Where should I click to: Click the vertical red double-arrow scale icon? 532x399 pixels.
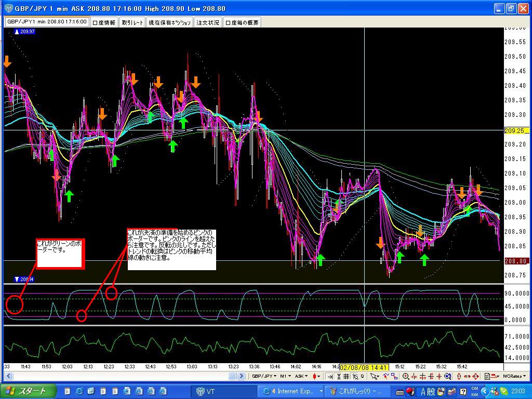(x=459, y=376)
